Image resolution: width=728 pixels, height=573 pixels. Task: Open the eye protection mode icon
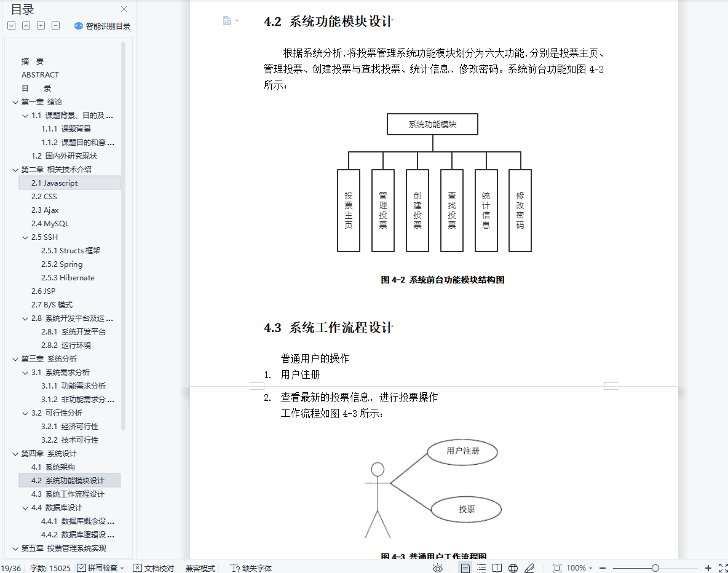(x=437, y=568)
